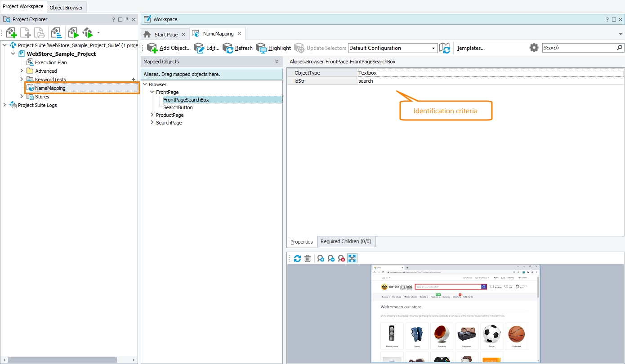
Task: Click the Templates button
Action: (x=470, y=48)
